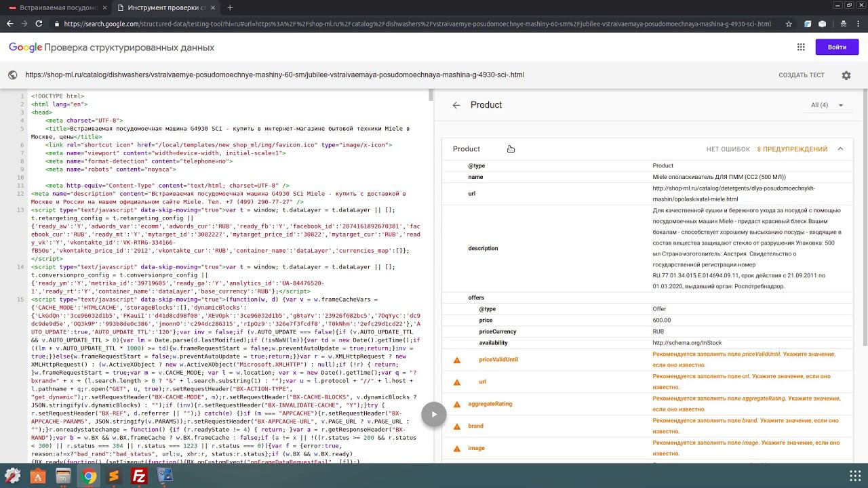Click the 'priceCurrency' property label
The image size is (868, 488).
(498, 332)
